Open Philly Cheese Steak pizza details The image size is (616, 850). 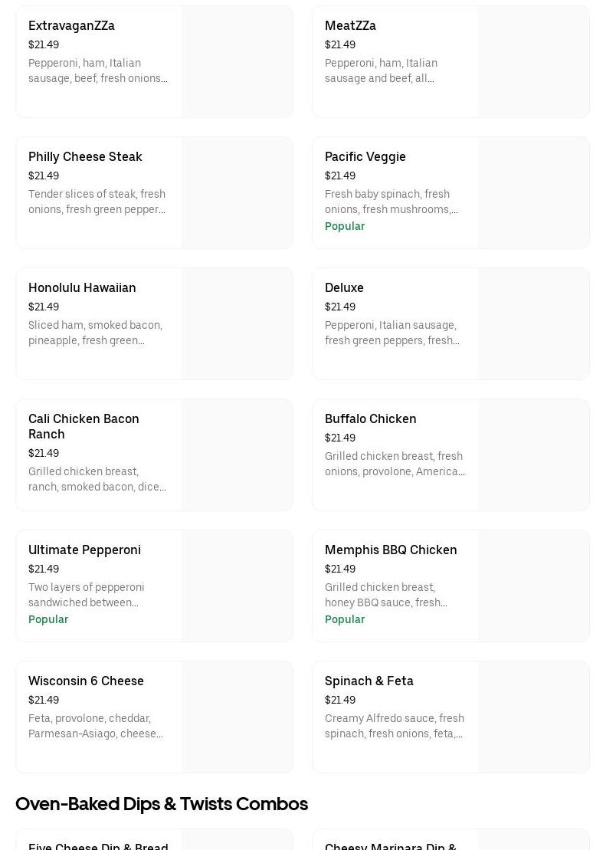85,157
